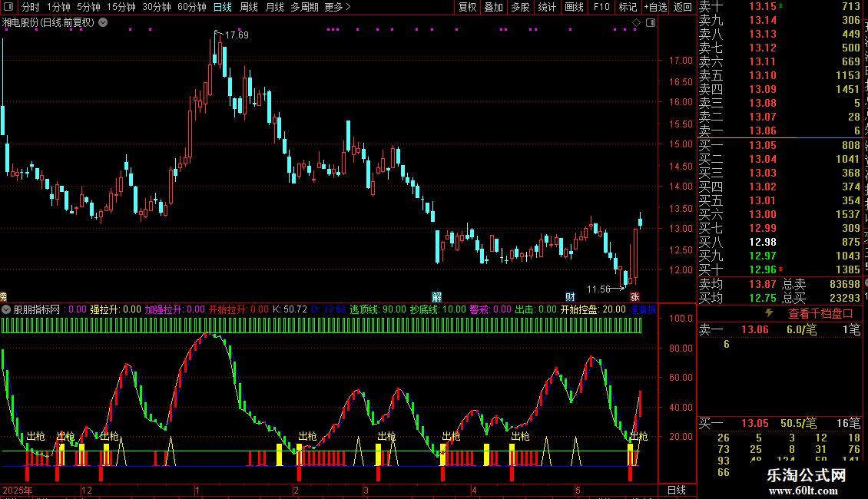Open the 画线 drawing tools

(x=574, y=7)
